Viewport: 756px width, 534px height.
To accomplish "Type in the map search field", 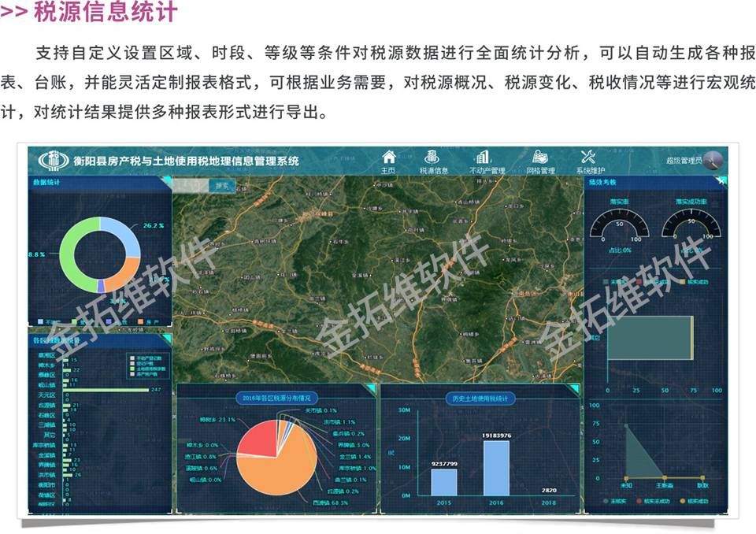I will pyautogui.click(x=191, y=186).
